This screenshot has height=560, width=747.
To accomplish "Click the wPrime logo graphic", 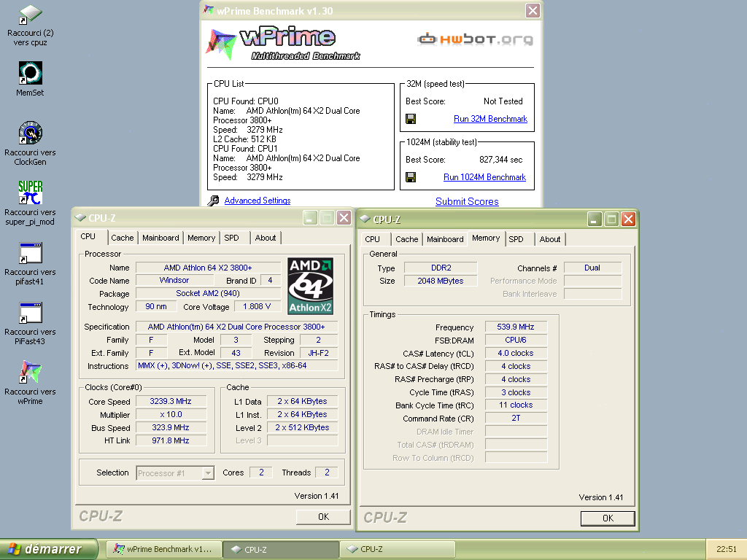I will pos(284,43).
